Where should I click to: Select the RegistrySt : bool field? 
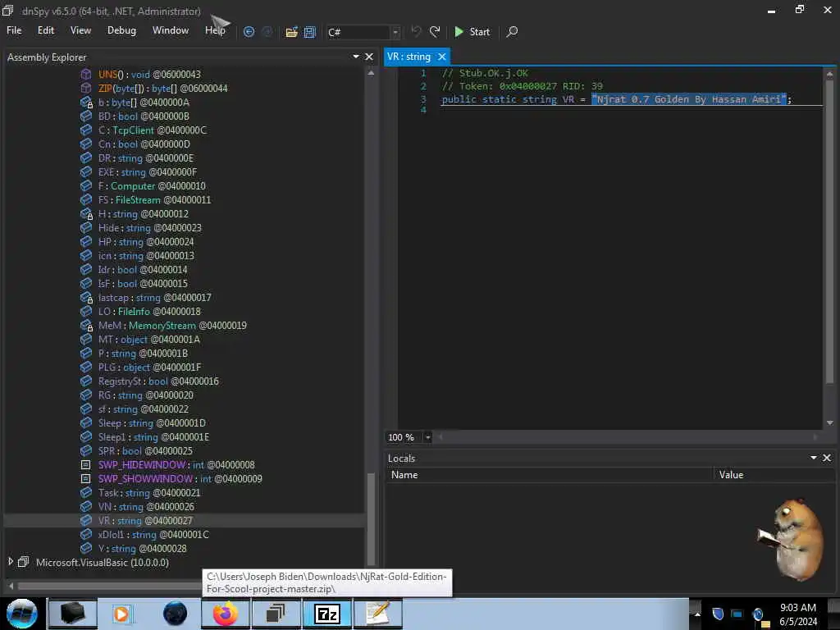(158, 381)
